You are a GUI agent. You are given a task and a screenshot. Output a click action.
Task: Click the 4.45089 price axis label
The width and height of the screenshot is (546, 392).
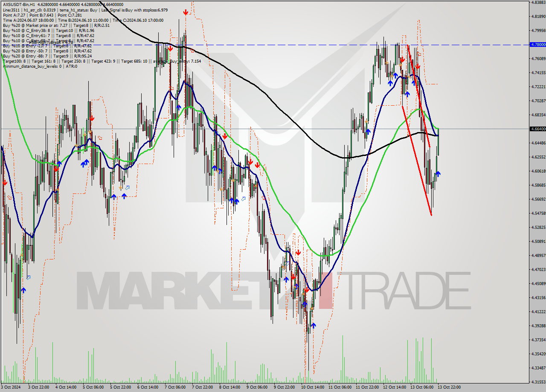pos(538,283)
